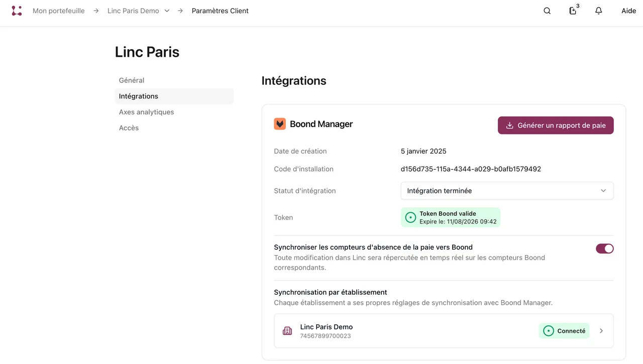Click the download icon in Générer un rapport button
643x364 pixels.
tap(509, 126)
